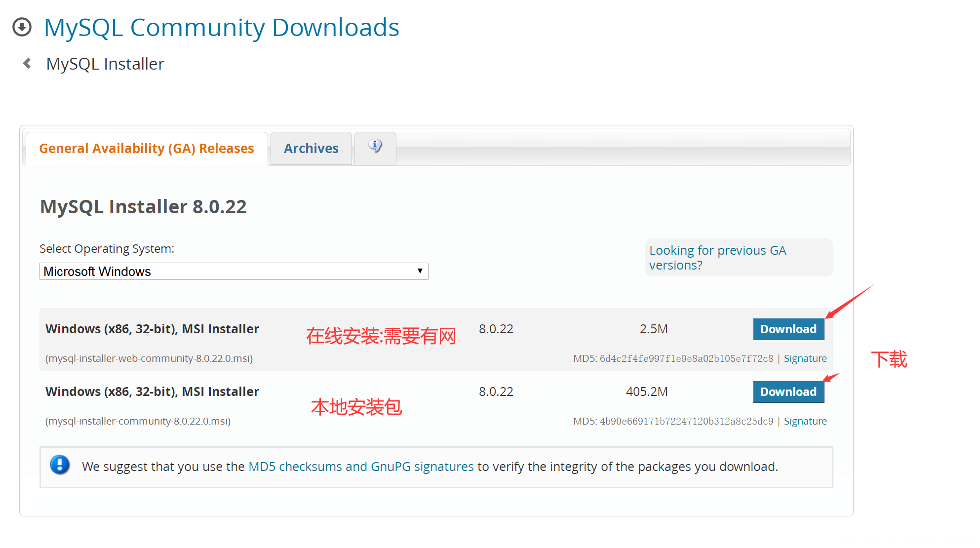980x548 pixels.
Task: Open Signature link for mysql-installer-community-8.0.22.0.msi
Action: tap(805, 421)
